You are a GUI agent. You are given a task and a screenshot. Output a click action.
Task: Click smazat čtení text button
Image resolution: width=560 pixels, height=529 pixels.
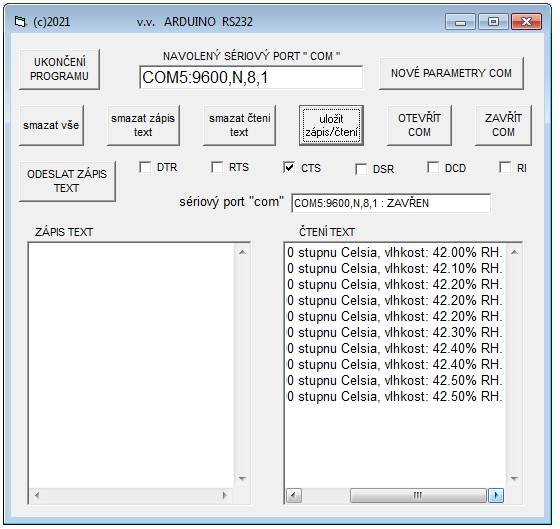point(239,125)
